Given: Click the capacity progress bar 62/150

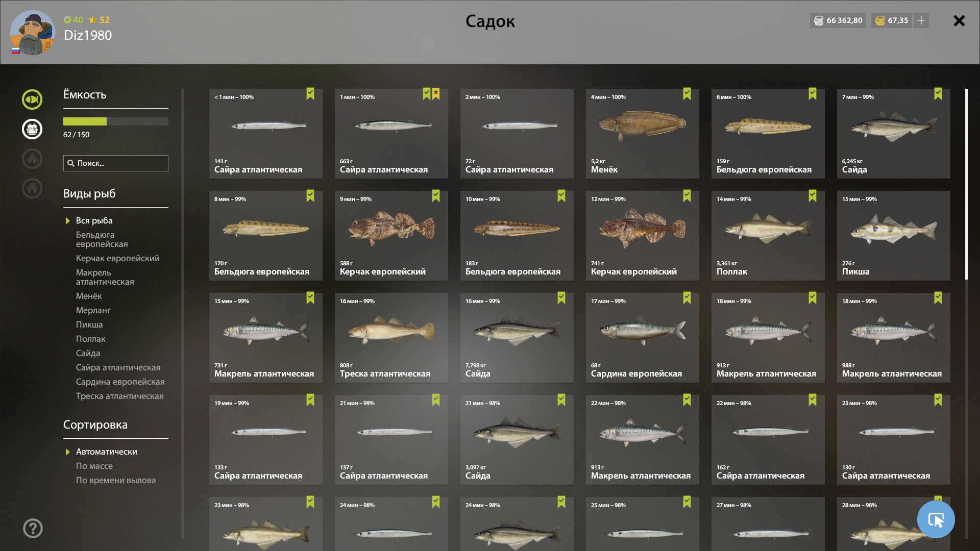Looking at the screenshot, I should (116, 121).
